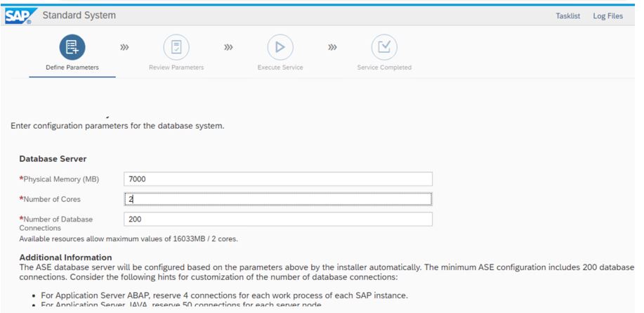Focus the Number of Database Connections field
This screenshot has width=644, height=313.
click(278, 219)
